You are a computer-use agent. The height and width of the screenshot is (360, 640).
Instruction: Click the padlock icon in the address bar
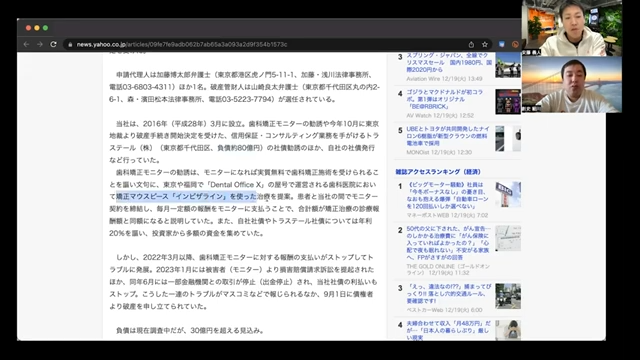tap(70, 44)
